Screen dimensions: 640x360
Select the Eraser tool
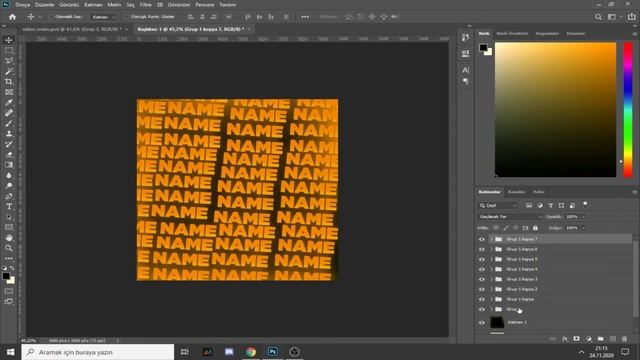point(9,155)
